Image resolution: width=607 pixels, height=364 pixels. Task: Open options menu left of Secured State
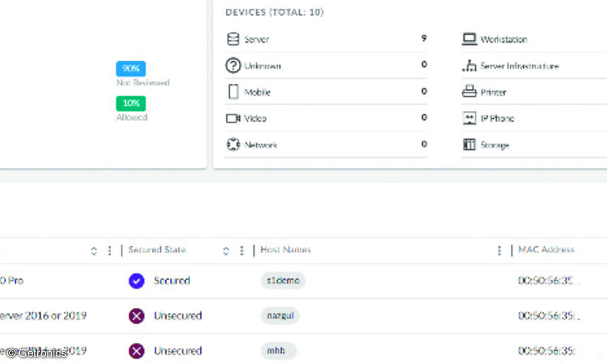(109, 251)
